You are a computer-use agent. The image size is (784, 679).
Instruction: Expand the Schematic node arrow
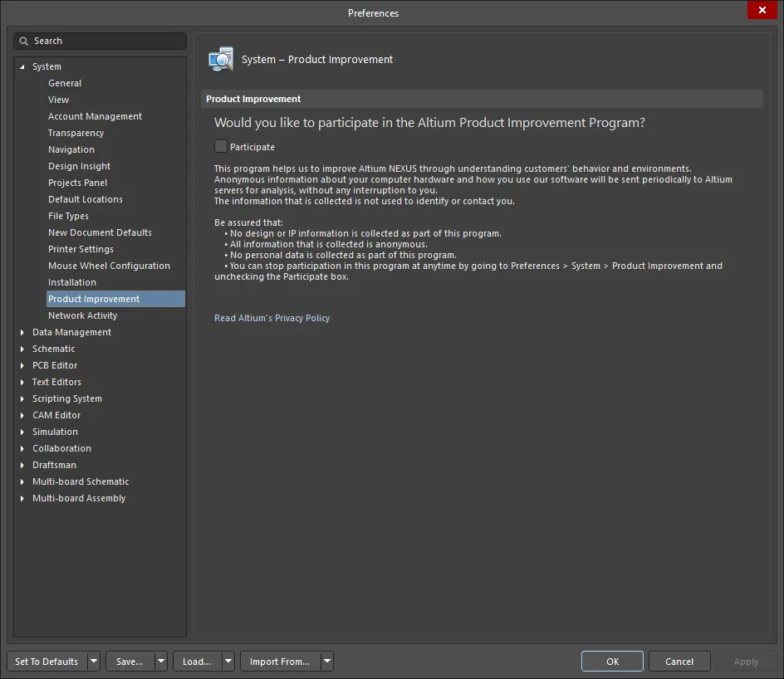(22, 349)
